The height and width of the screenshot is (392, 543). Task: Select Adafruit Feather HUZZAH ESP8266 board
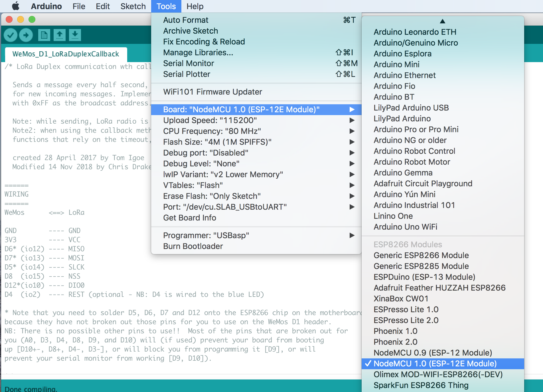[443, 288]
